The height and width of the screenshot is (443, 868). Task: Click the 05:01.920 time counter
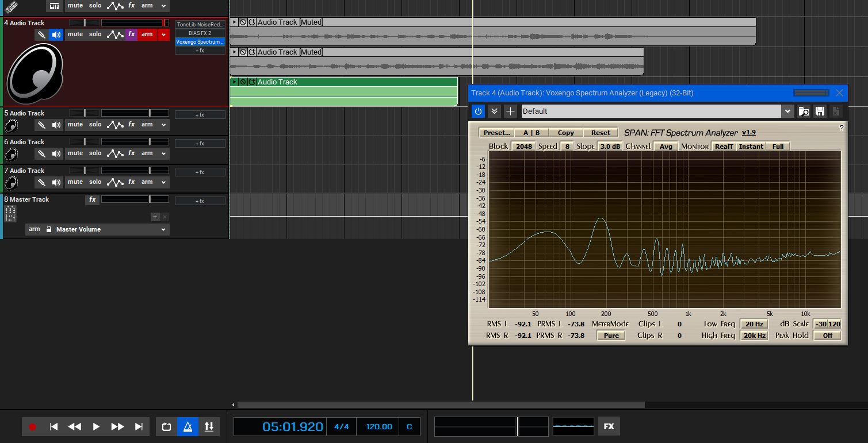(x=281, y=427)
